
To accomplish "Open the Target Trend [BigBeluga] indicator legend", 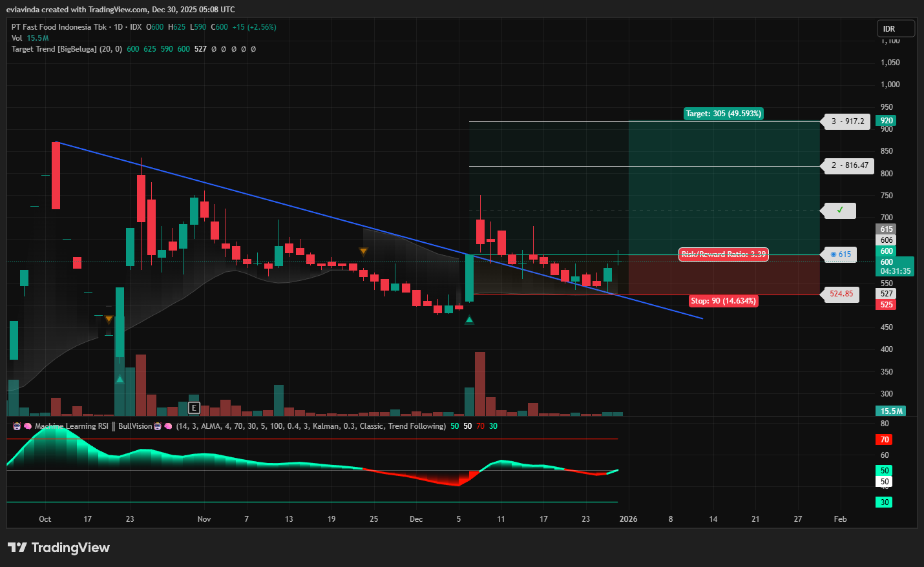I will [x=67, y=49].
